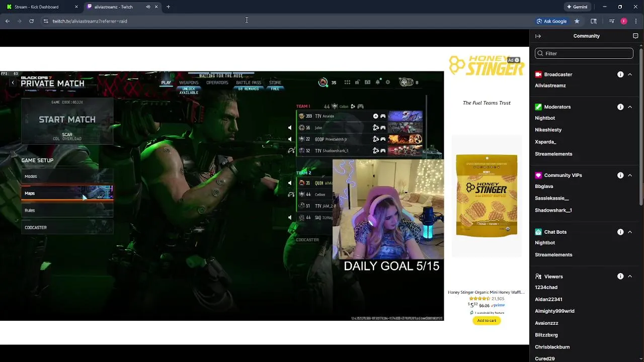Viewport: 644px width, 362px height.
Task: Toggle speaker icon on QUIN row in Team 2
Action: pos(289,183)
